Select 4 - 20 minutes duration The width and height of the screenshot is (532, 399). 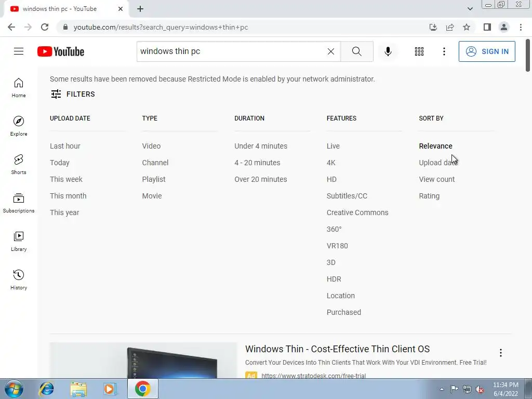pyautogui.click(x=257, y=163)
